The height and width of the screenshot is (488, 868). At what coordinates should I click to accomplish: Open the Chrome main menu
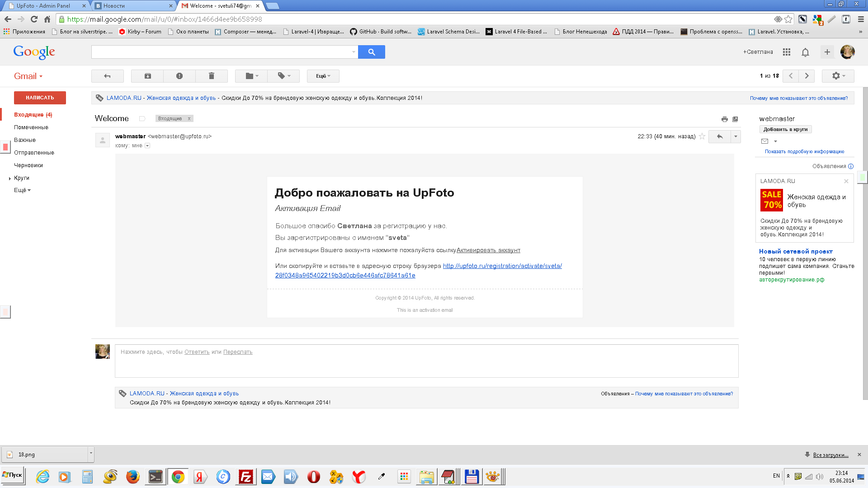coord(860,19)
